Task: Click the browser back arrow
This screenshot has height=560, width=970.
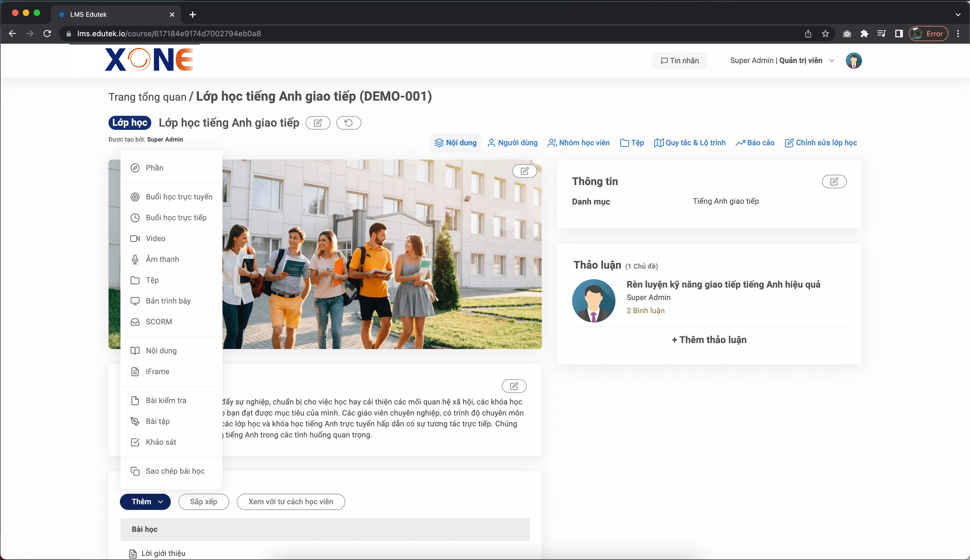Action: pyautogui.click(x=12, y=34)
